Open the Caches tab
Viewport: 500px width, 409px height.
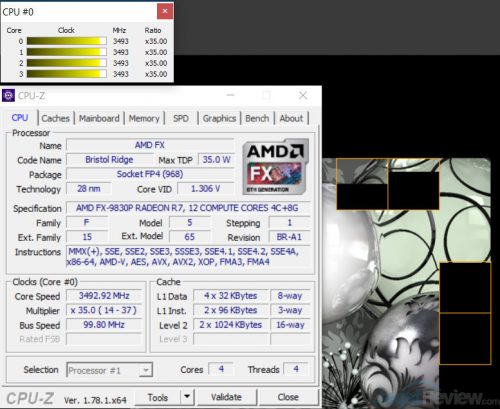55,118
